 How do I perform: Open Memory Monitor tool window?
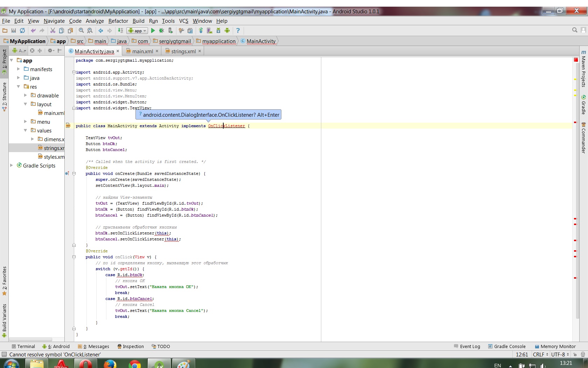click(x=555, y=346)
